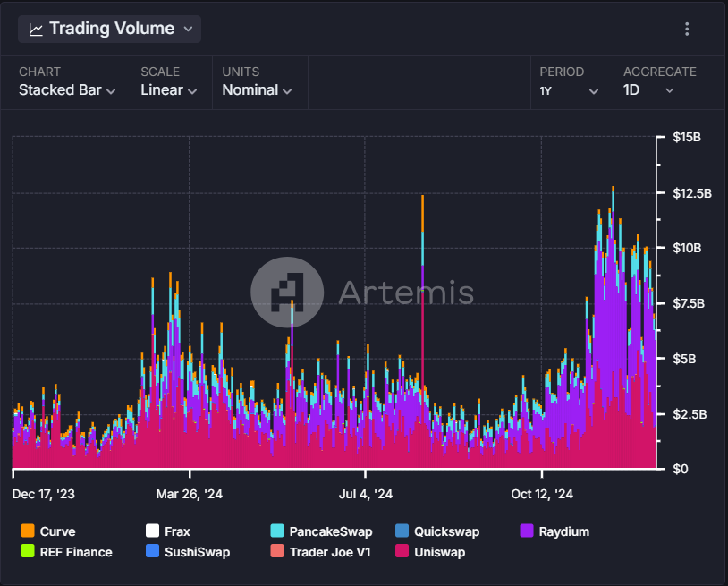
Task: Open the Stacked Bar chart type dropdown
Action: [67, 90]
